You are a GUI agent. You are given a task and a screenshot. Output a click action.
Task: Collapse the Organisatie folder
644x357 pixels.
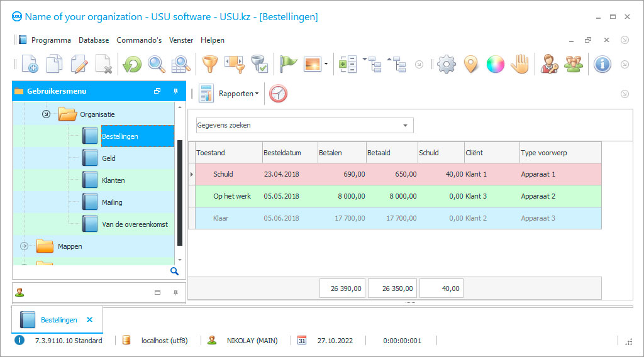point(46,114)
